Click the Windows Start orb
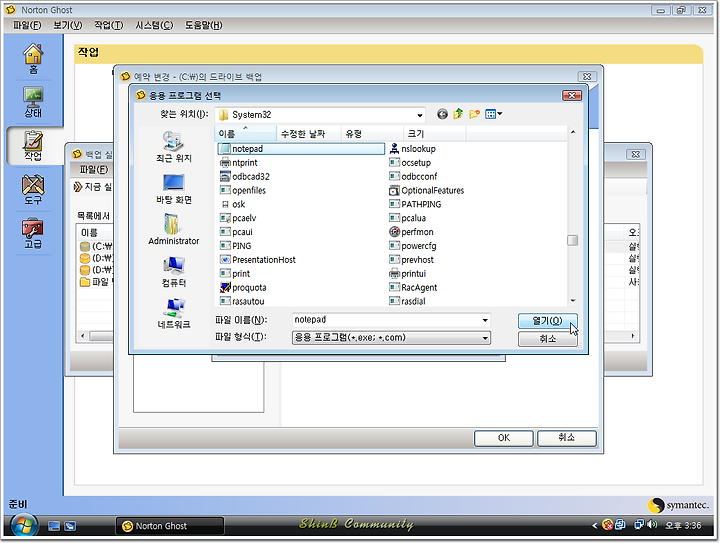 pos(23,526)
